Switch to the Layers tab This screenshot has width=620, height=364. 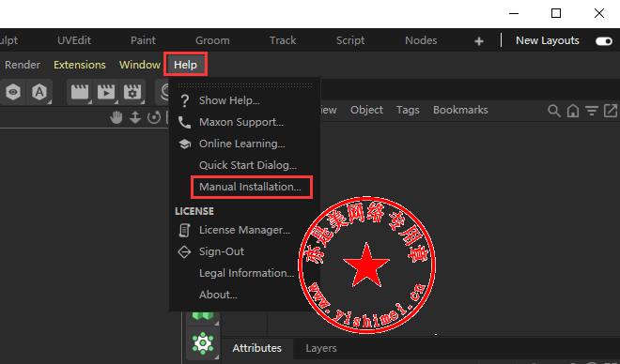[321, 348]
